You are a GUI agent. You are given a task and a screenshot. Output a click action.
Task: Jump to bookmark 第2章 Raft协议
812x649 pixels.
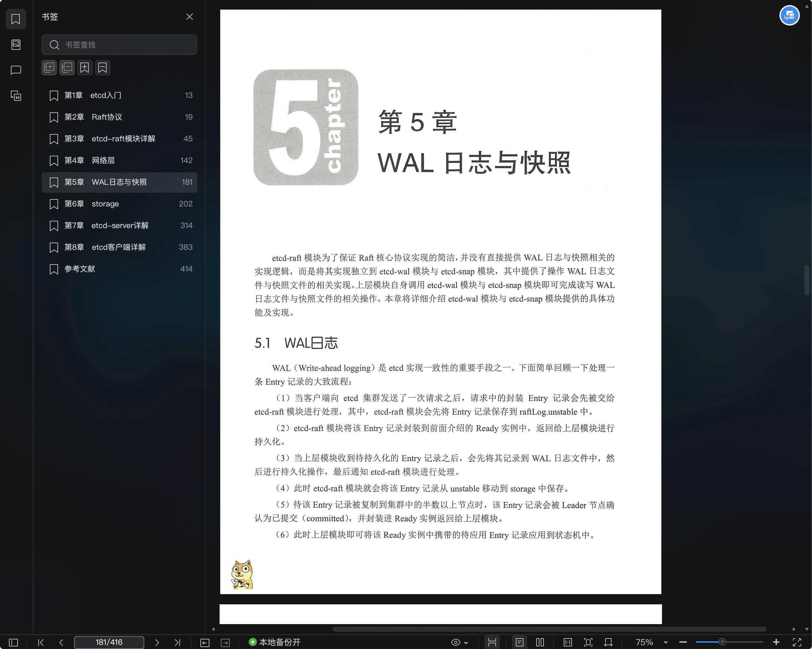pos(119,117)
